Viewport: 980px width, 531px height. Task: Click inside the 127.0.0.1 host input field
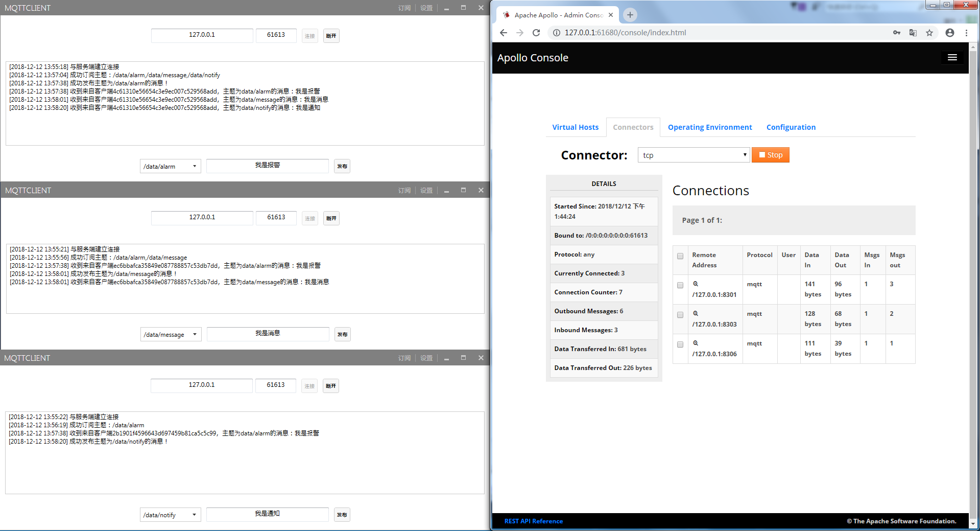202,35
